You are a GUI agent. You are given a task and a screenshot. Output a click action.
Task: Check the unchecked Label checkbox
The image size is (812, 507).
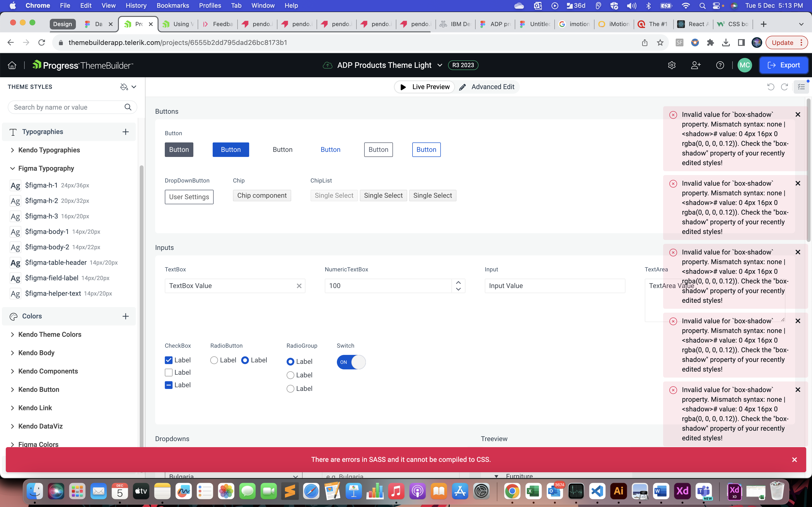click(x=169, y=373)
